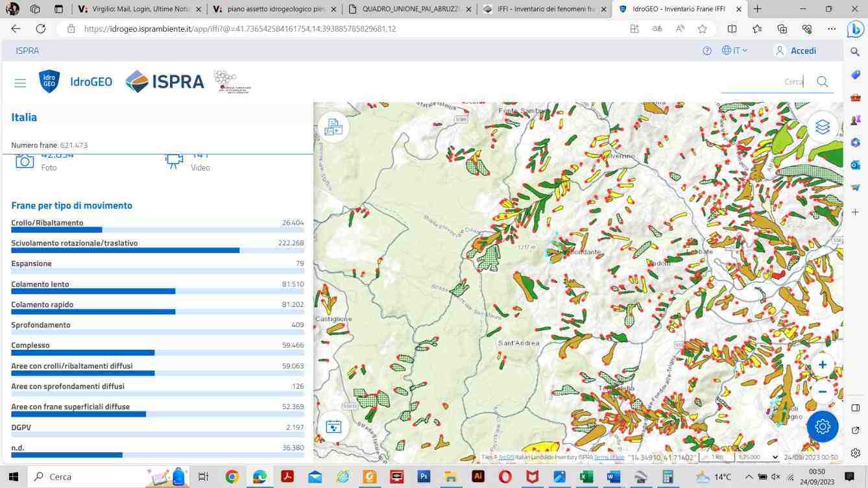This screenshot has width=868, height=488.
Task: Click the IdroGEO shield logo
Action: [49, 82]
